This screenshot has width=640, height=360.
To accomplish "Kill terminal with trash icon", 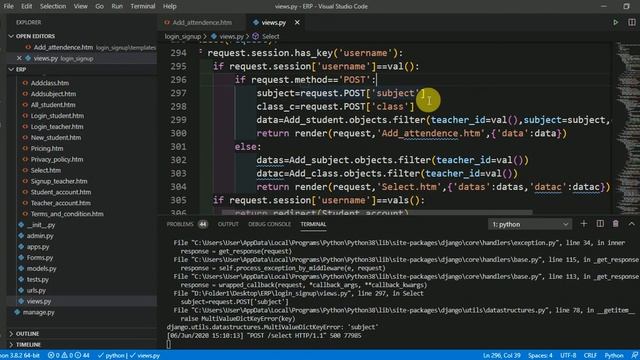I will pyautogui.click(x=616, y=224).
